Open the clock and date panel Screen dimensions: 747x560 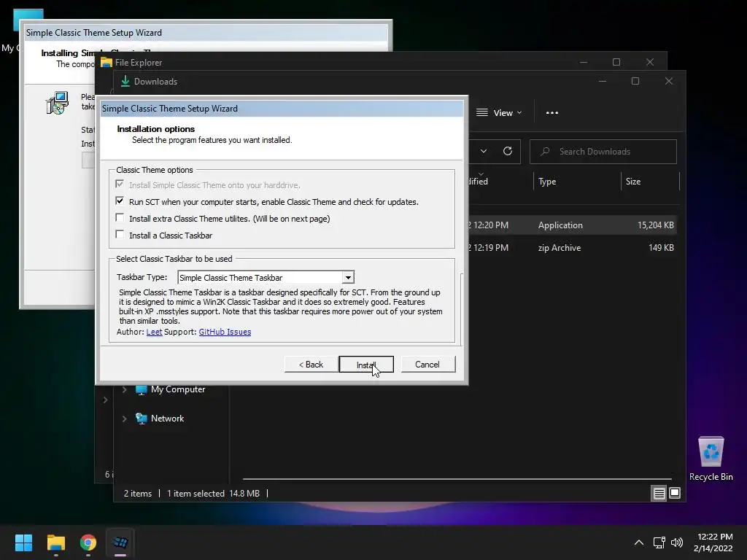coord(713,542)
